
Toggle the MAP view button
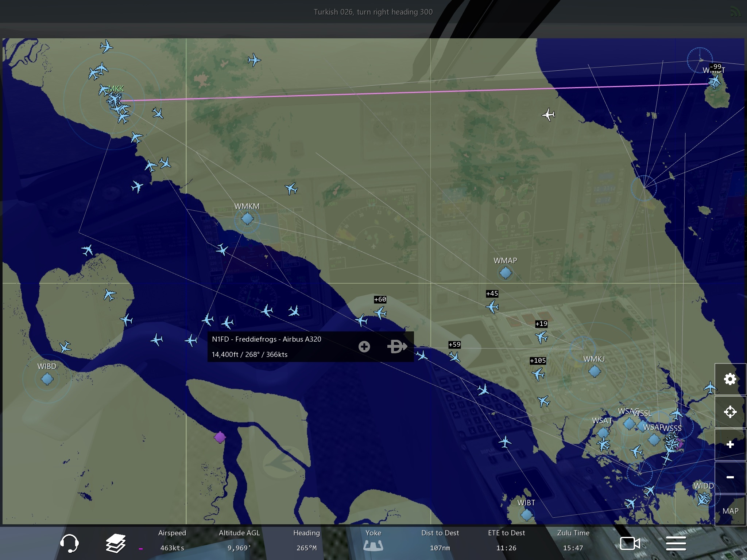pos(730,511)
